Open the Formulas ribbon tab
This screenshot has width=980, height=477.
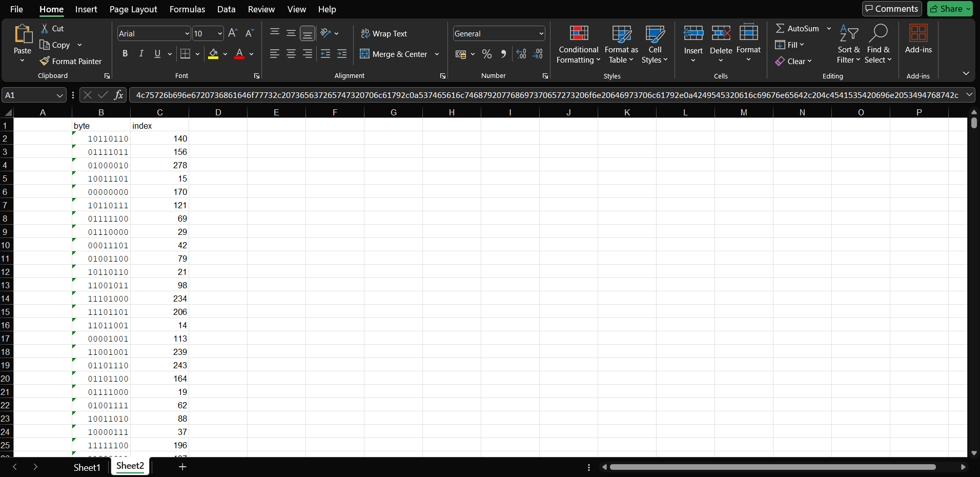click(x=187, y=9)
